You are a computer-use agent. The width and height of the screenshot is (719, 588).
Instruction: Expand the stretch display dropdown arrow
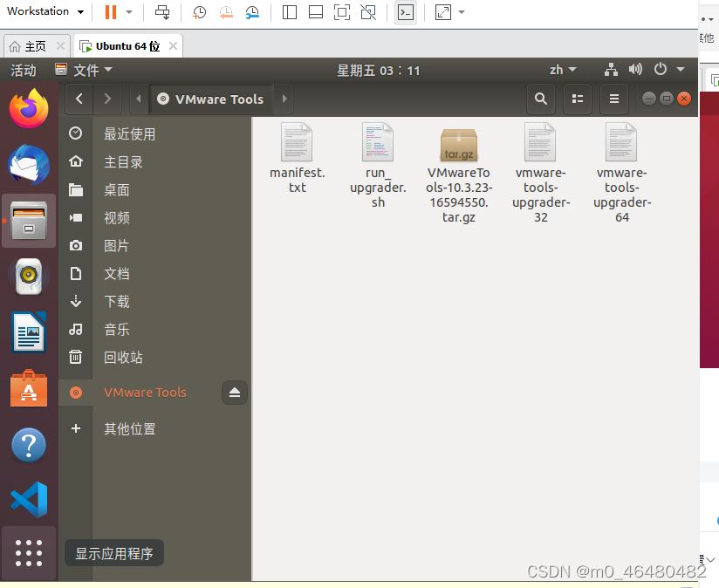click(x=462, y=12)
